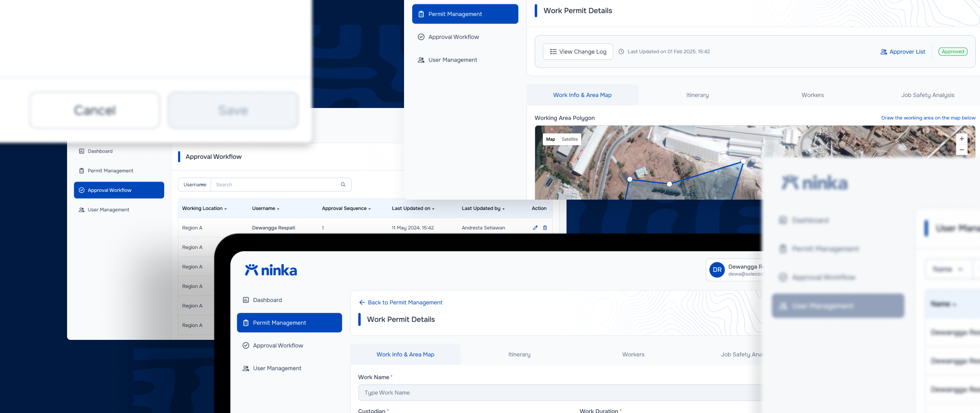Select Work Info & Area Map tab in the tablet screen

pyautogui.click(x=405, y=354)
